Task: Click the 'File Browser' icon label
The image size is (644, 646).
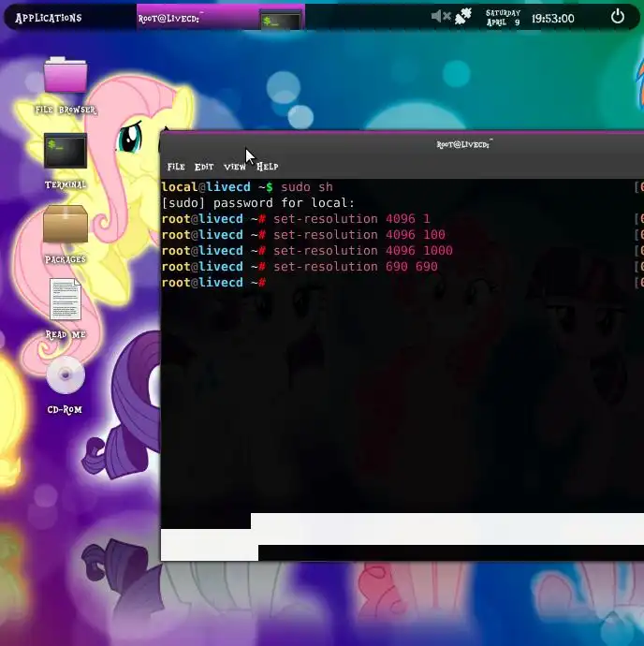Action: click(x=66, y=110)
